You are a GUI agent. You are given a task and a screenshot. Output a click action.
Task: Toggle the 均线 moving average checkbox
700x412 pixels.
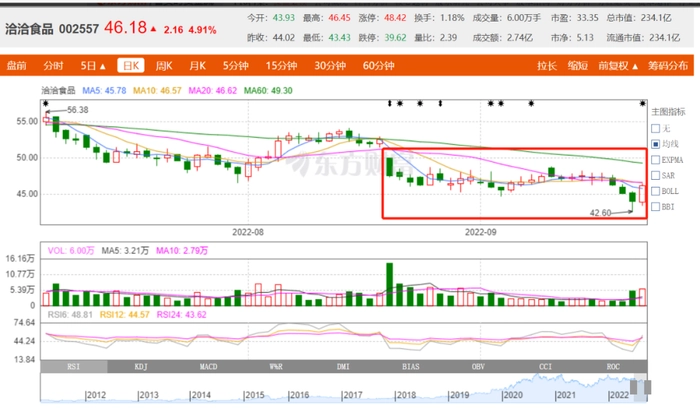655,144
